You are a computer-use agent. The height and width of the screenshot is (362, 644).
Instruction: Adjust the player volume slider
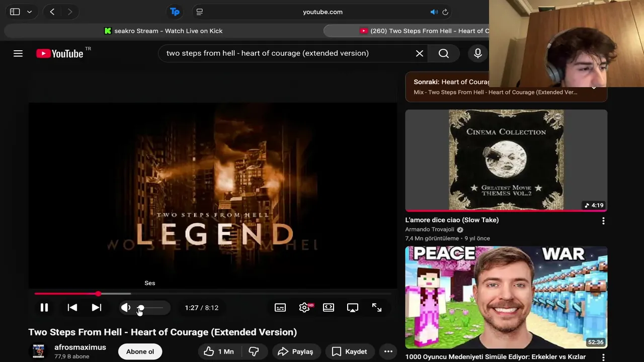pos(150,308)
